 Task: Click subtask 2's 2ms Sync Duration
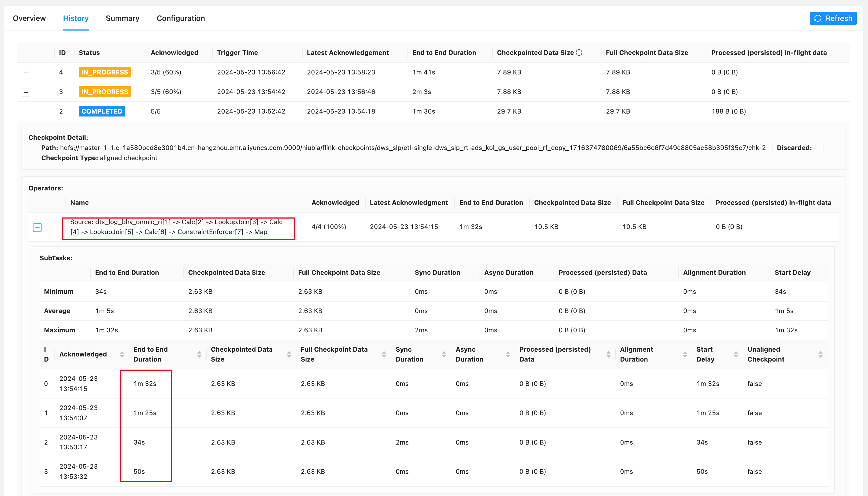(x=402, y=442)
